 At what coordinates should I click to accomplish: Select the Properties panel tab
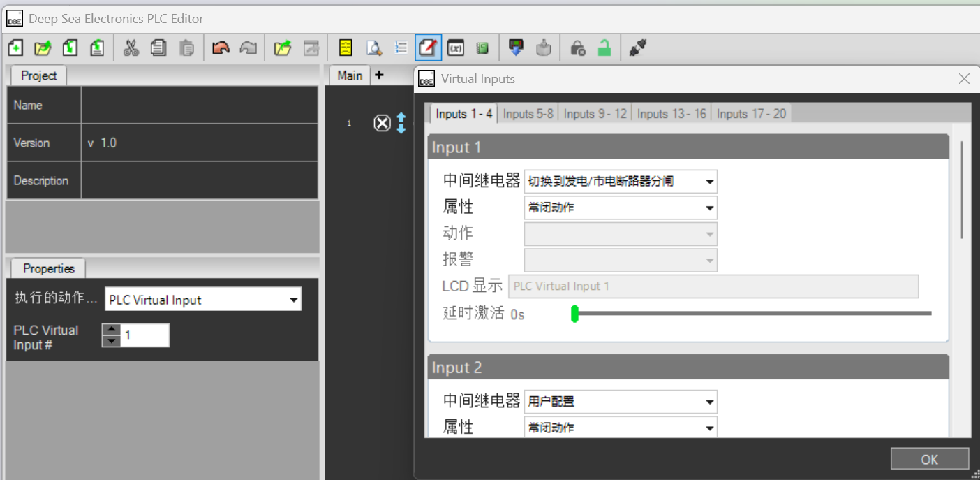pyautogui.click(x=48, y=268)
